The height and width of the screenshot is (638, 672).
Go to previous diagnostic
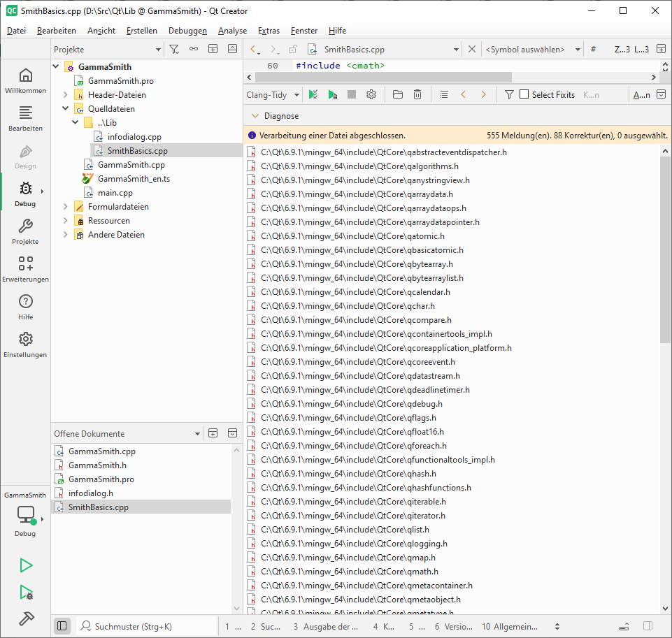pyautogui.click(x=464, y=94)
